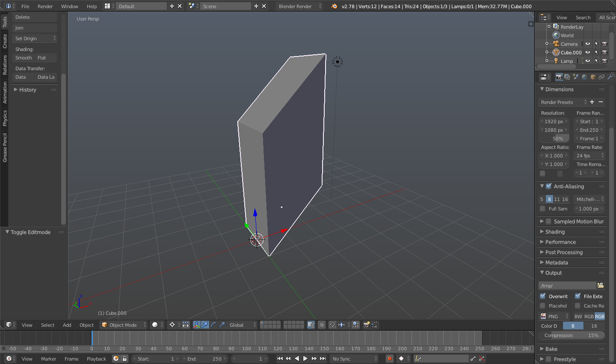Adjust the PNG Compression slider
This screenshot has height=364, width=616.
point(571,335)
